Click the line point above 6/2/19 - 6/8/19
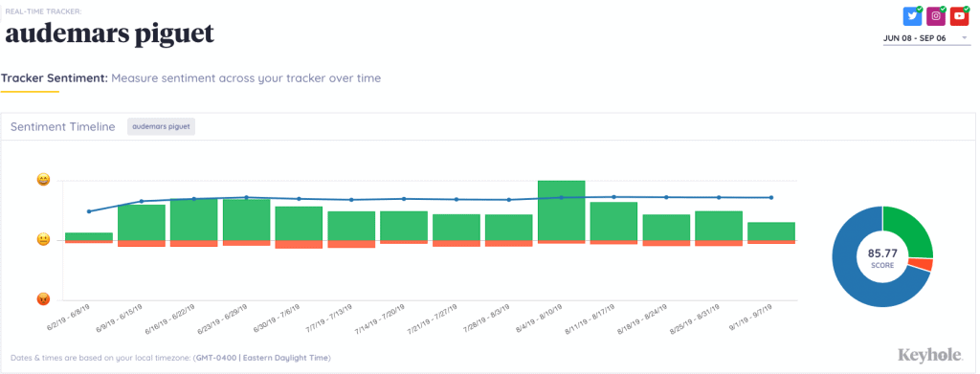980x374 pixels. (x=89, y=211)
